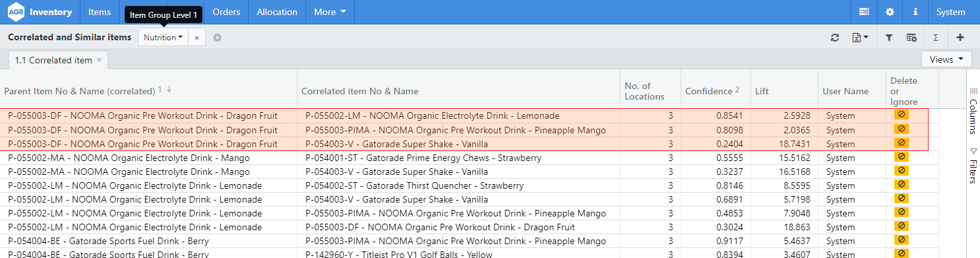Open the Views dropdown
The width and height of the screenshot is (980, 258).
pyautogui.click(x=946, y=59)
